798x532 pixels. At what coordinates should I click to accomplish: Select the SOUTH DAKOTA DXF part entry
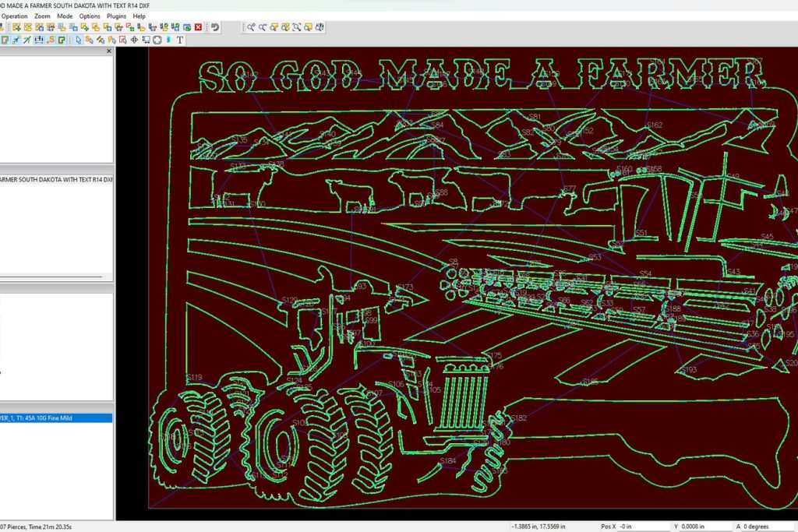point(56,180)
